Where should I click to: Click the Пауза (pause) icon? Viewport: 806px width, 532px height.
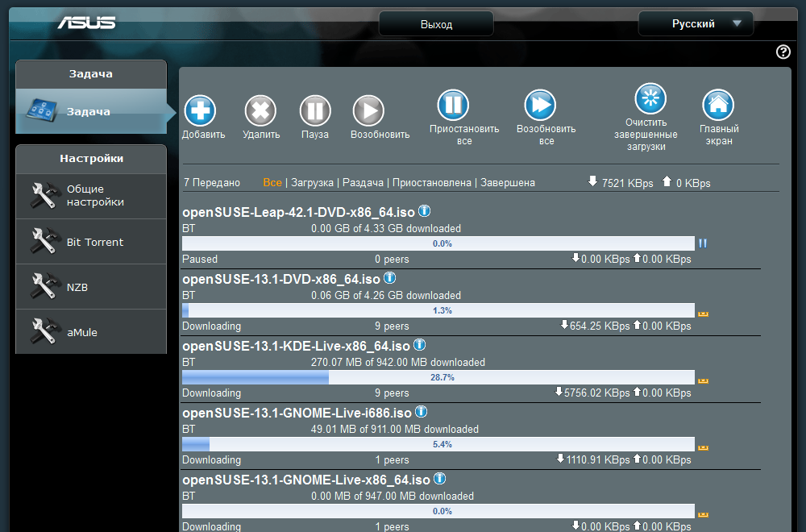[x=315, y=110]
